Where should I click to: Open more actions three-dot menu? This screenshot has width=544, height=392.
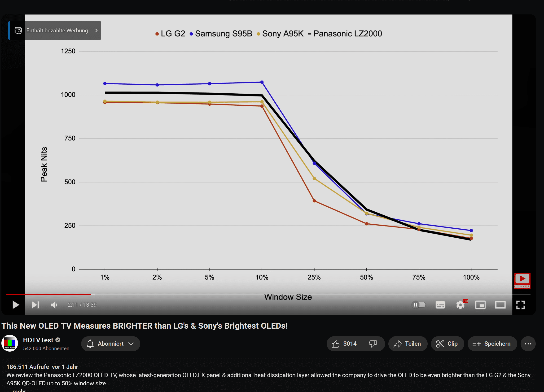(528, 344)
